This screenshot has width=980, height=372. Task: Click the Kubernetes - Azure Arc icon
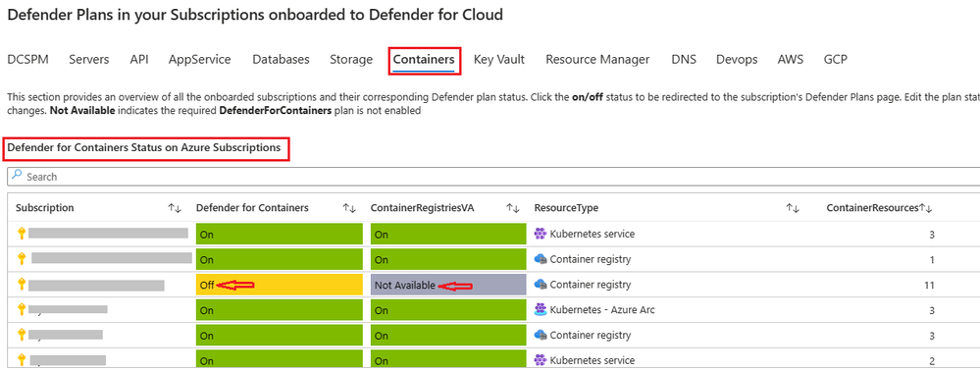pos(541,309)
